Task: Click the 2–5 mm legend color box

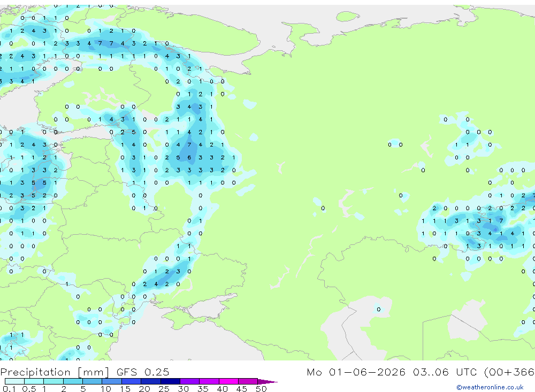Action: pyautogui.click(x=73, y=381)
